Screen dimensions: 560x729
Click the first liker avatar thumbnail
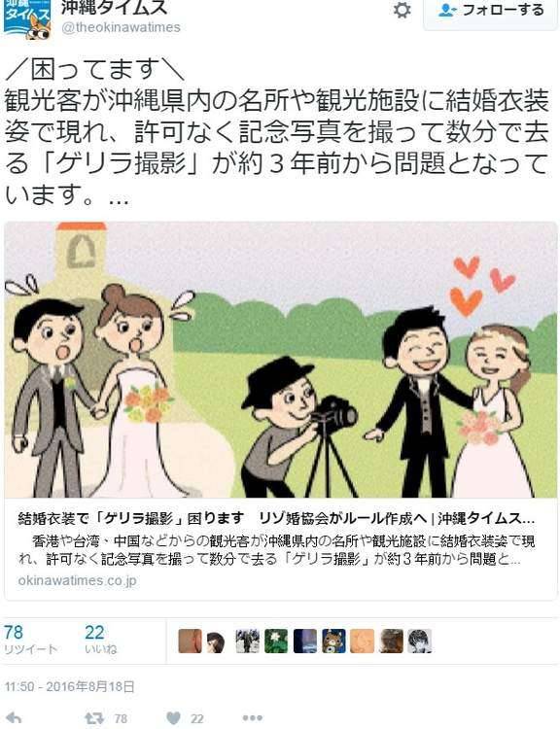coord(191,642)
